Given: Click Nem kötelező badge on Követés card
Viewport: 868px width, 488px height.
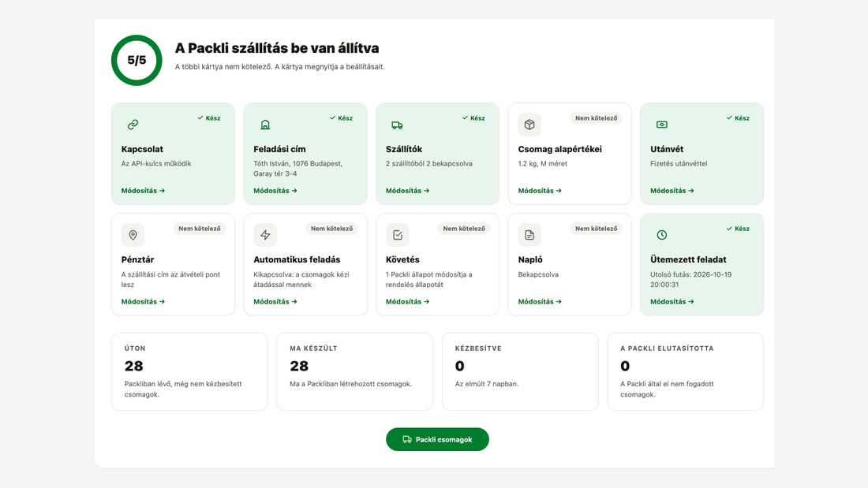Looking at the screenshot, I should [464, 229].
